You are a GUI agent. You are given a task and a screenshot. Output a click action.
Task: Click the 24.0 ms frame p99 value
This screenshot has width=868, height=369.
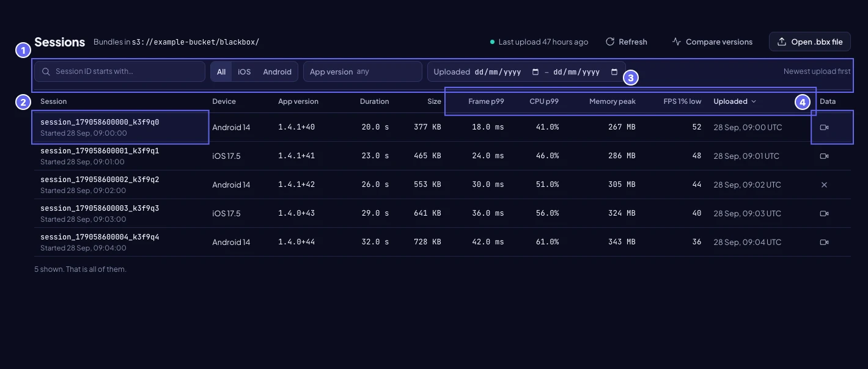pos(488,156)
